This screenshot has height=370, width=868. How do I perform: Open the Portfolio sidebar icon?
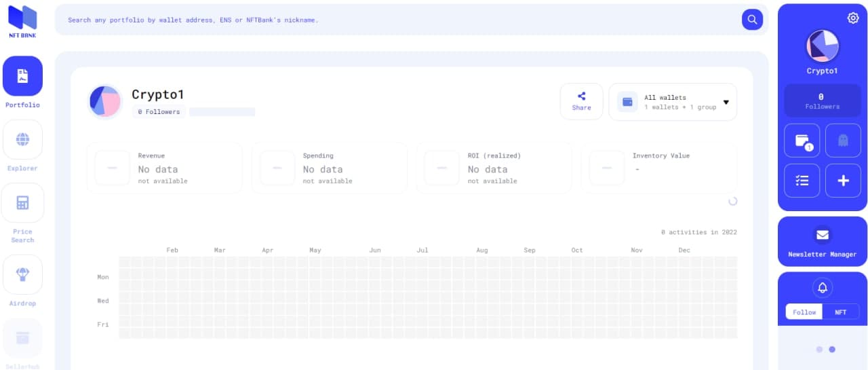tap(22, 76)
